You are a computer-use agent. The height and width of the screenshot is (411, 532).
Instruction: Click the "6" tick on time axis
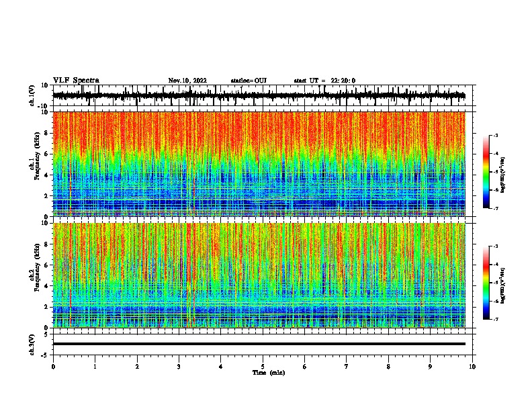(x=305, y=367)
